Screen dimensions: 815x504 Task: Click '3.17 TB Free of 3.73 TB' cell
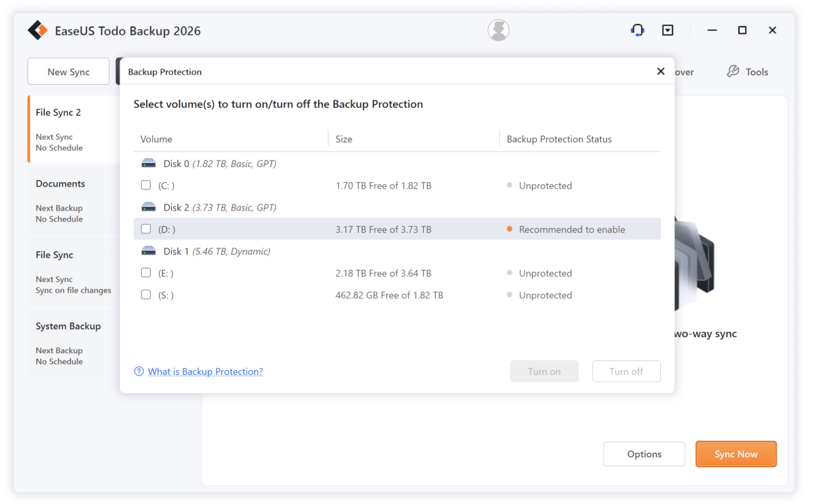tap(383, 230)
